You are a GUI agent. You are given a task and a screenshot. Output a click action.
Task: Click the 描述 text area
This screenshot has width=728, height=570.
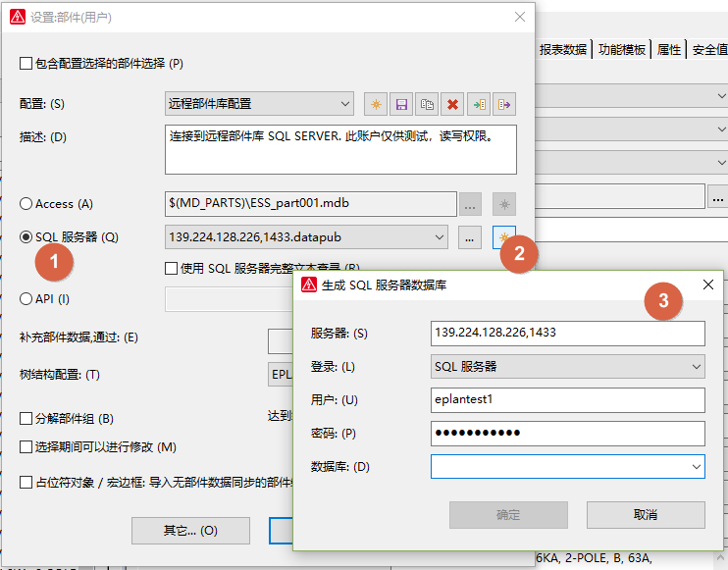pyautogui.click(x=340, y=149)
